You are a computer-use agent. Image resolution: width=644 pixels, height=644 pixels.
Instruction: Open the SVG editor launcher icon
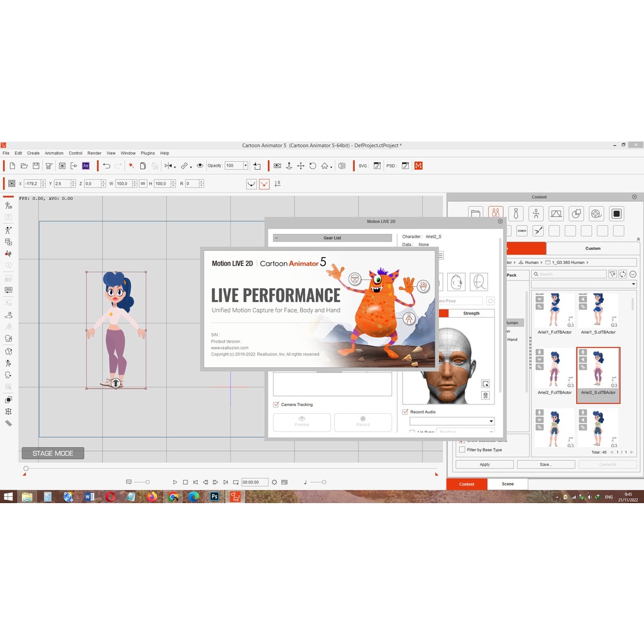tap(377, 166)
